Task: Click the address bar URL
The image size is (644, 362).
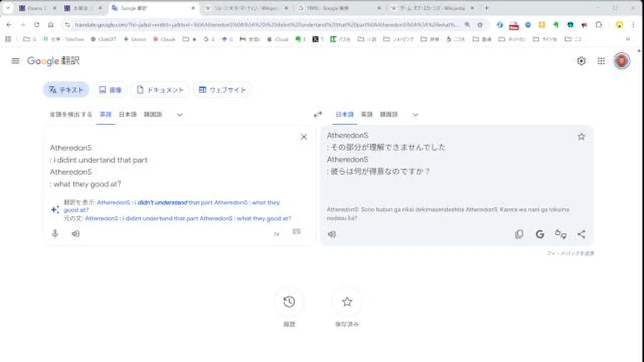Action: (267, 25)
